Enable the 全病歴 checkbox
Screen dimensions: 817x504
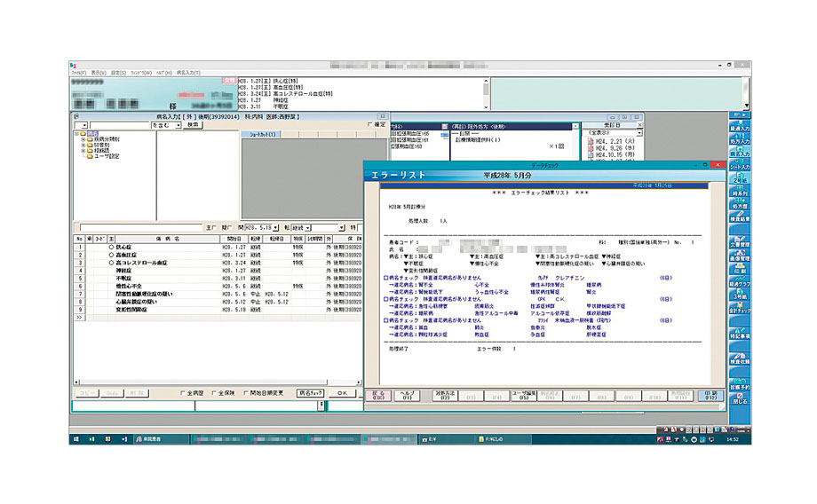click(x=183, y=392)
